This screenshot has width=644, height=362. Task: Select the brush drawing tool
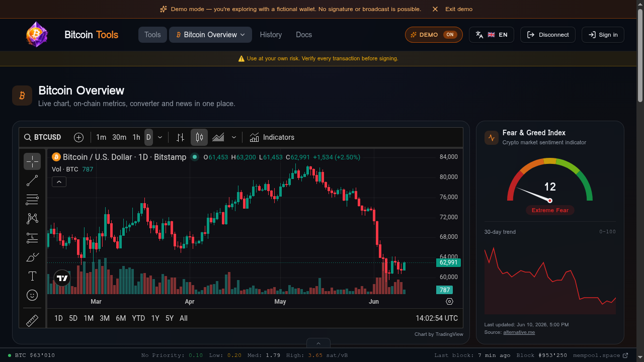[x=32, y=257]
